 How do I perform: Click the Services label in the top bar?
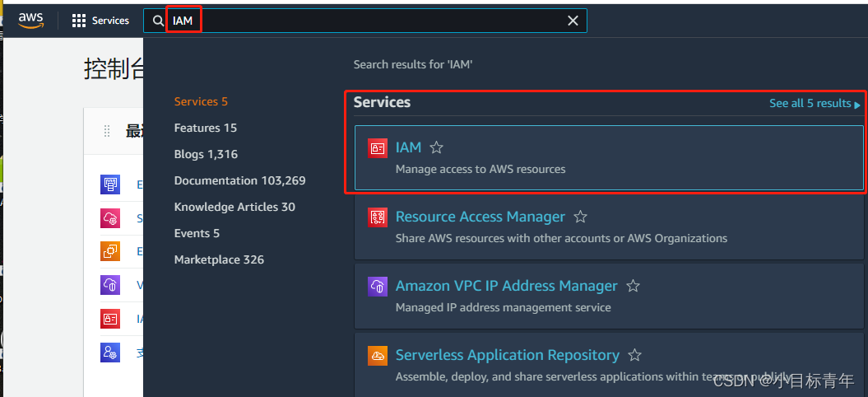pos(110,21)
